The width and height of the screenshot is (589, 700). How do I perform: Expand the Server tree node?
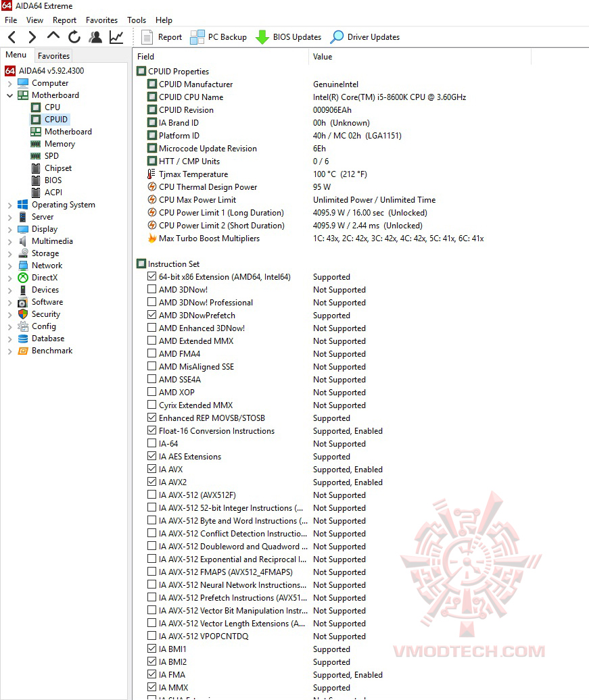[x=10, y=217]
